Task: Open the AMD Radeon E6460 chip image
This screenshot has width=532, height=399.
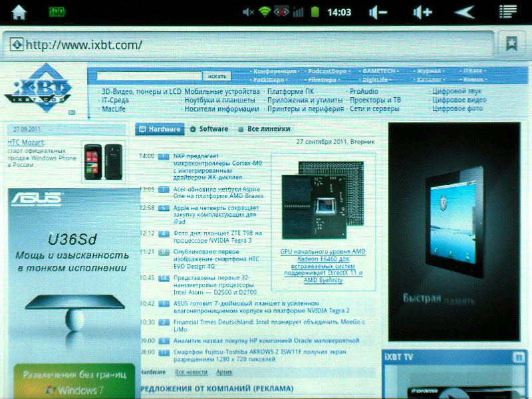Action: pyautogui.click(x=323, y=200)
